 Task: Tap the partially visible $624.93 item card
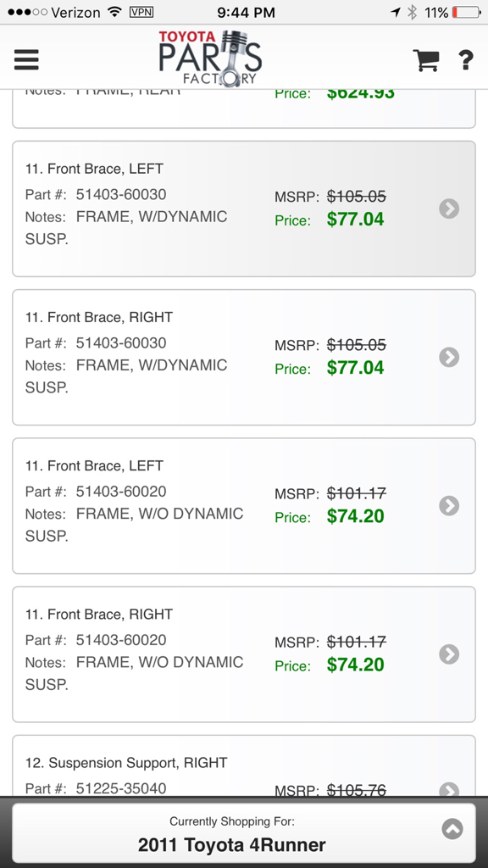[x=244, y=108]
